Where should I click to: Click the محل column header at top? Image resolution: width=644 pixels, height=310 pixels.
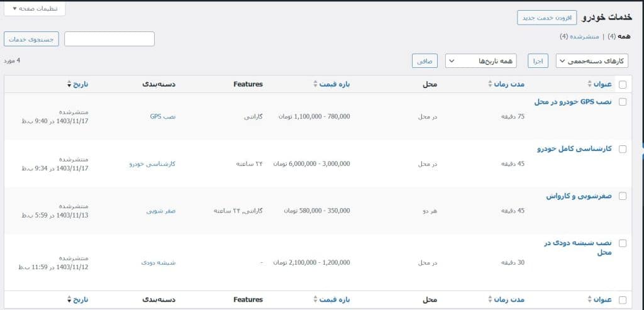pyautogui.click(x=430, y=84)
